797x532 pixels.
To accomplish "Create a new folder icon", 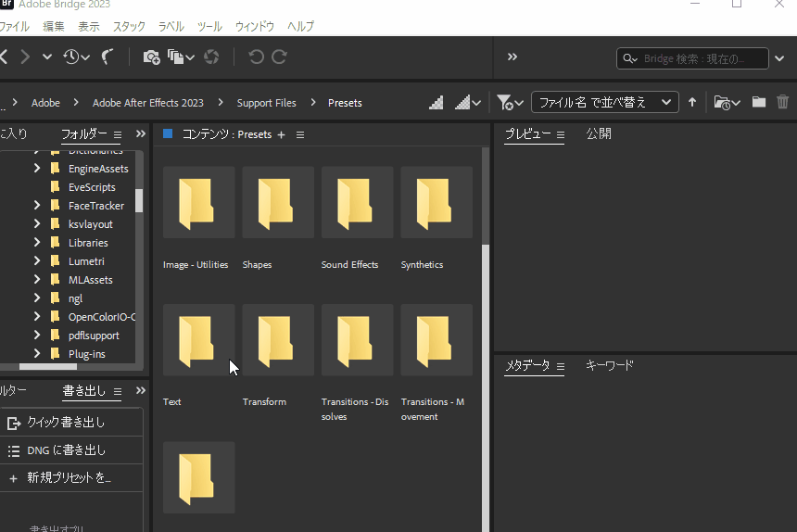I will 759,102.
